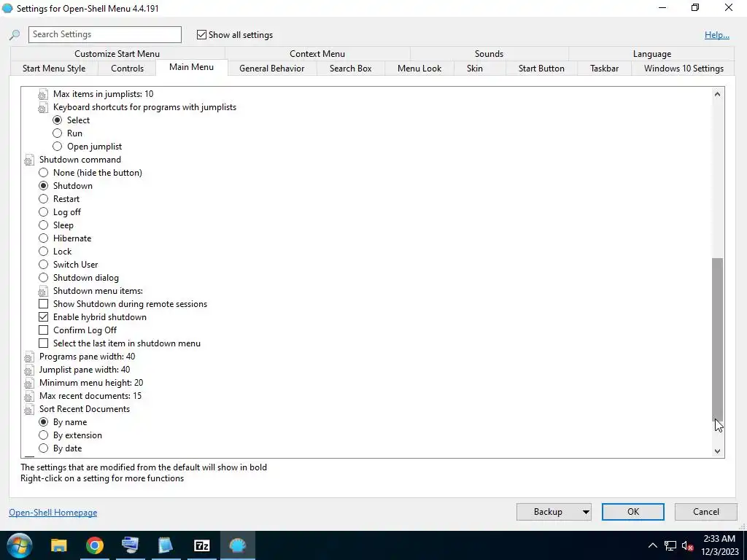
Task: Click the taskbar clock showing 2:33 AM
Action: (719, 545)
